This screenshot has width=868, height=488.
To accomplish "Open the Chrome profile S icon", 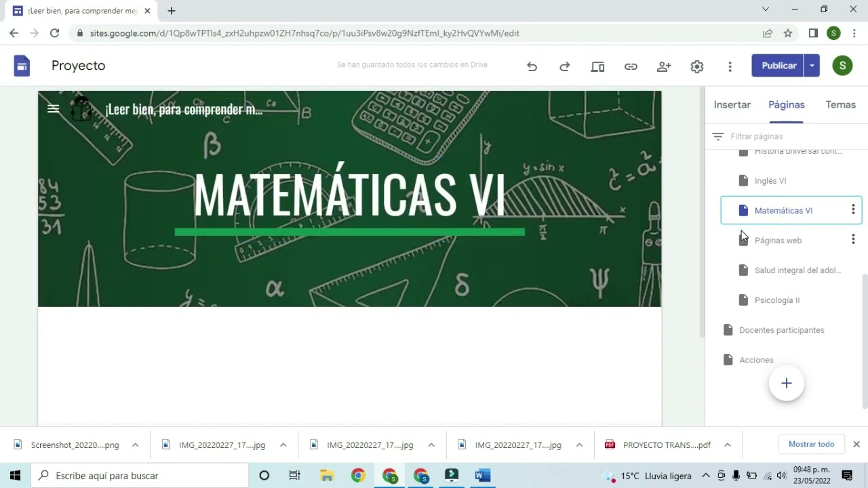I will pyautogui.click(x=834, y=33).
